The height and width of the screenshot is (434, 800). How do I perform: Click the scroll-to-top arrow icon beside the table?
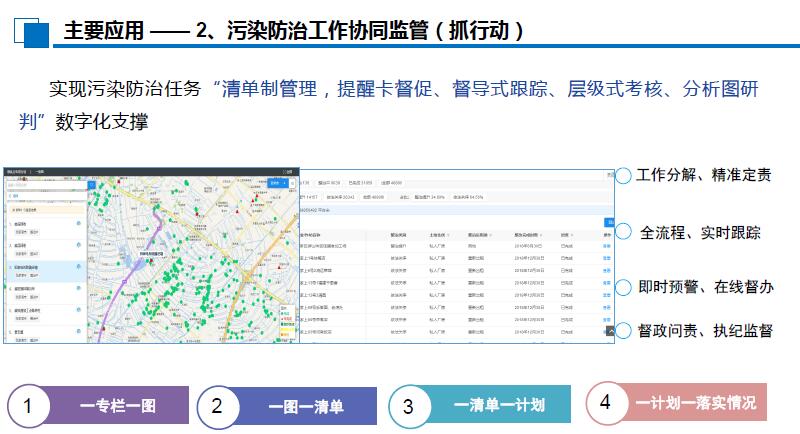[x=611, y=330]
